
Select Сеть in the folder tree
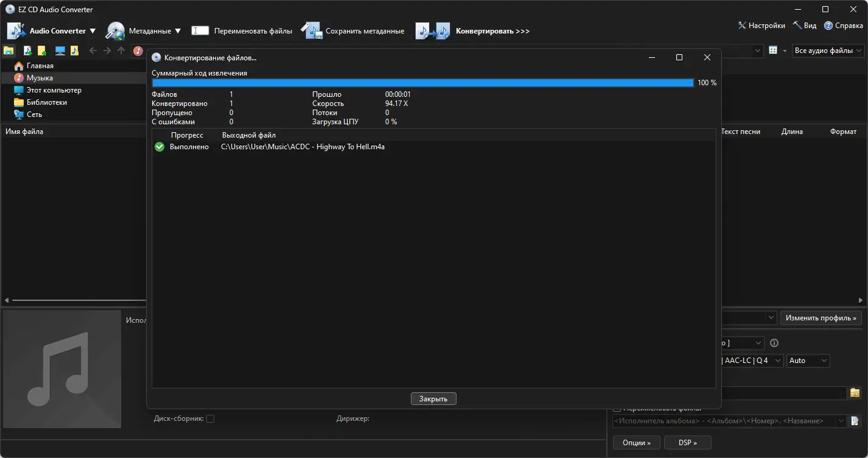[34, 114]
